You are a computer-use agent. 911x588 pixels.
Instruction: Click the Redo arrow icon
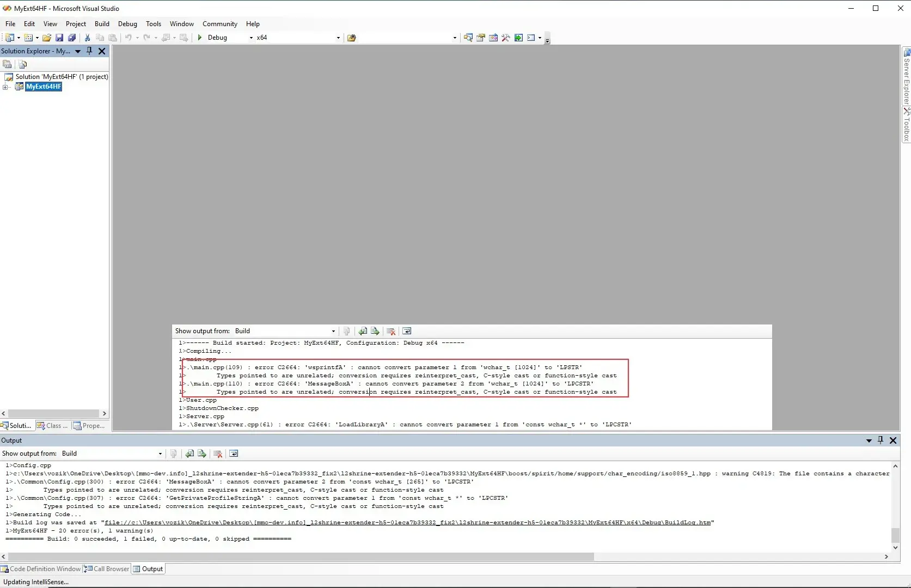tap(147, 38)
